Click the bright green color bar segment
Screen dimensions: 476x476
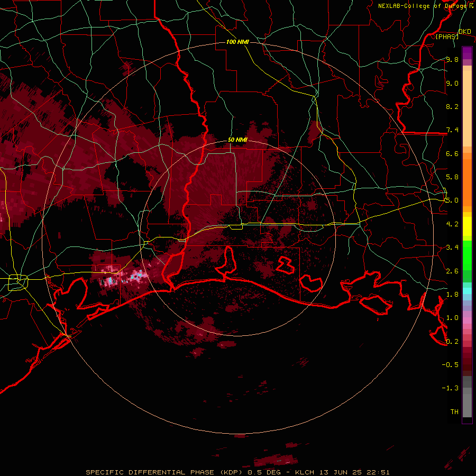coord(467,255)
